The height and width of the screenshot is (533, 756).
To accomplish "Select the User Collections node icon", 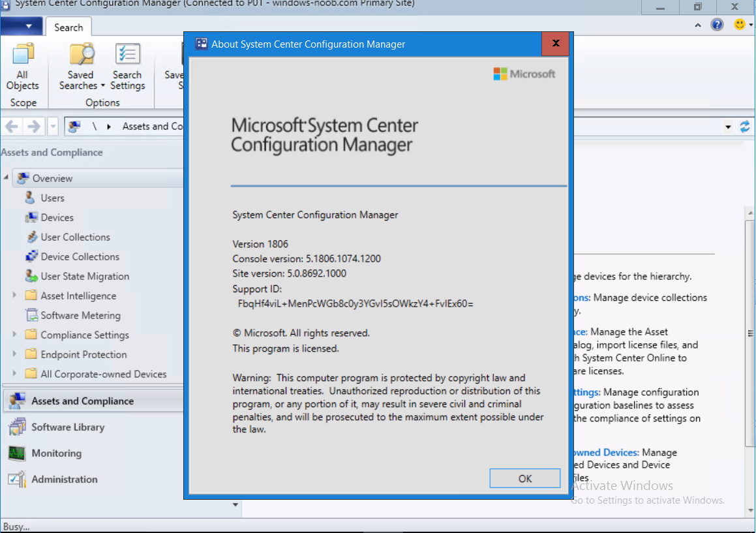I will pos(32,237).
